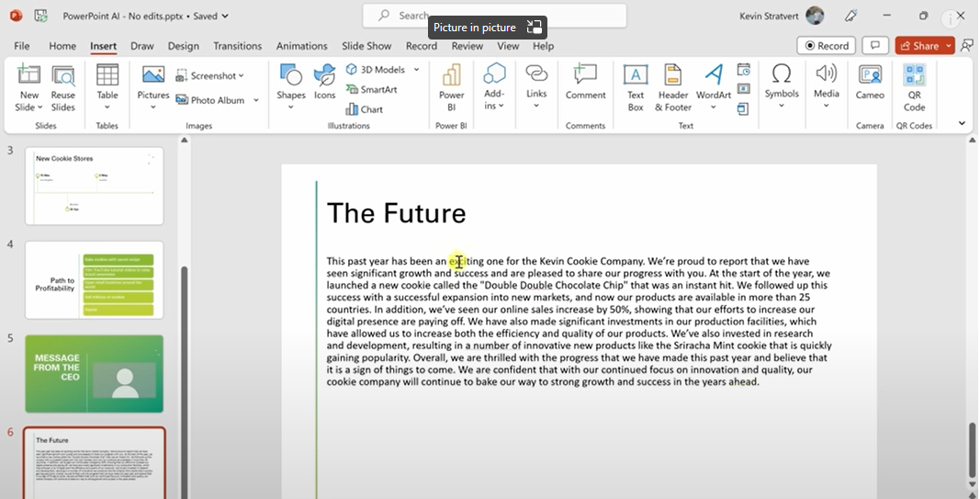980x499 pixels.
Task: Open the Cameo camera tool
Action: (x=870, y=85)
